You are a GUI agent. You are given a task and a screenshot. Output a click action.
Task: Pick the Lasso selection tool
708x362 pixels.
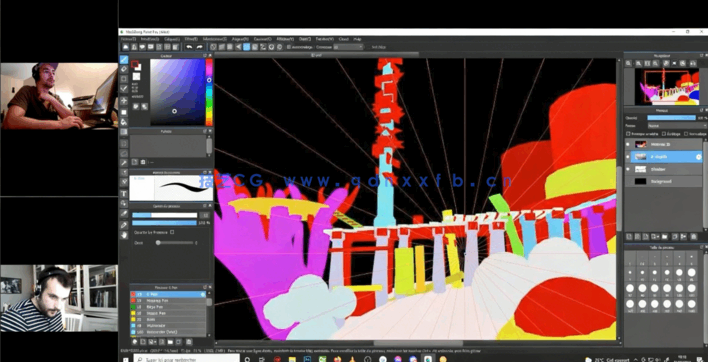click(124, 153)
